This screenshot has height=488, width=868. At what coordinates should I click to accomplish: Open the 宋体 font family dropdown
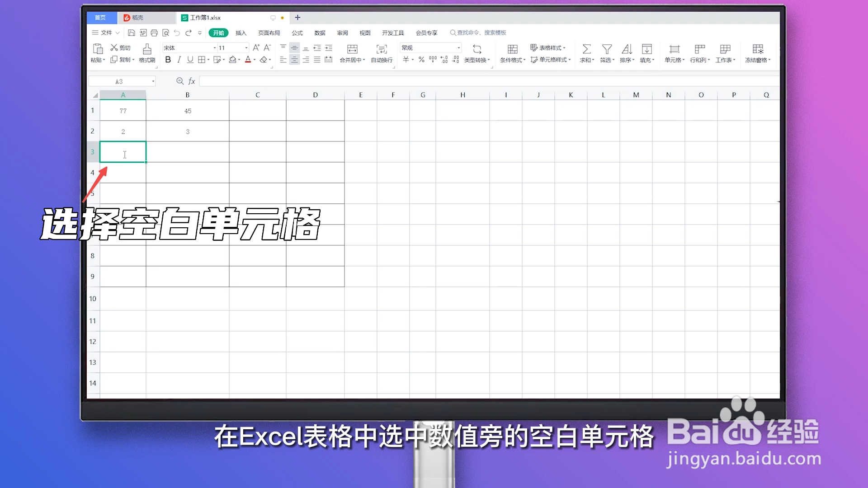click(189, 47)
